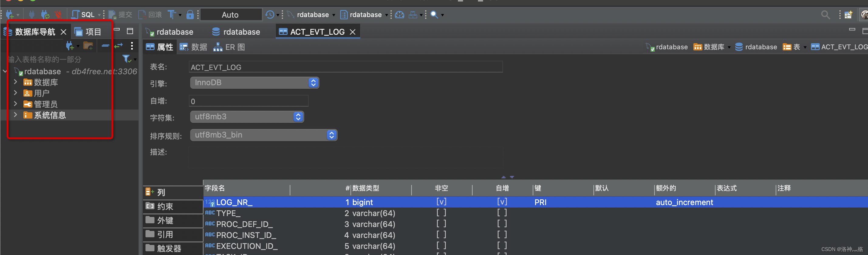Select the 管理员 tree item

(x=41, y=104)
